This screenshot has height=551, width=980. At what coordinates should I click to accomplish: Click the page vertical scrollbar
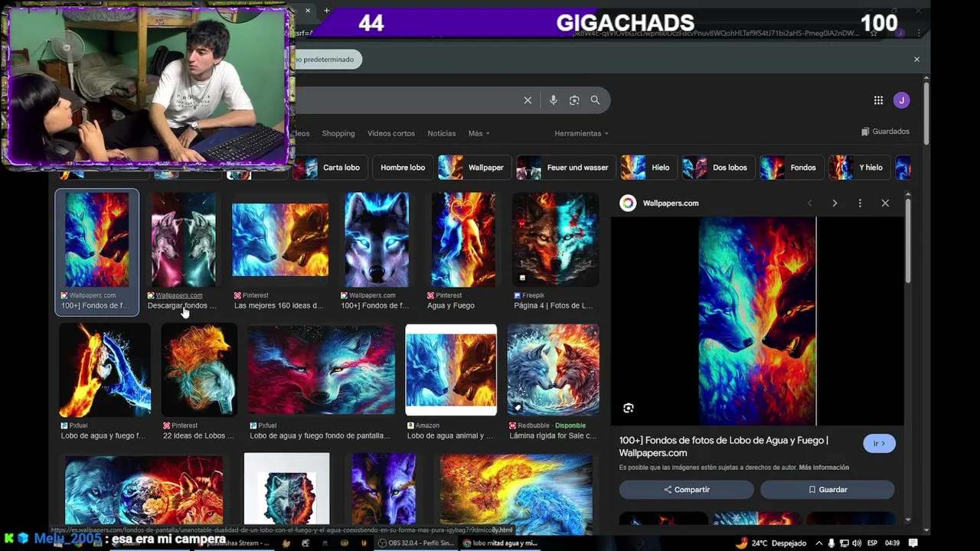point(926,112)
